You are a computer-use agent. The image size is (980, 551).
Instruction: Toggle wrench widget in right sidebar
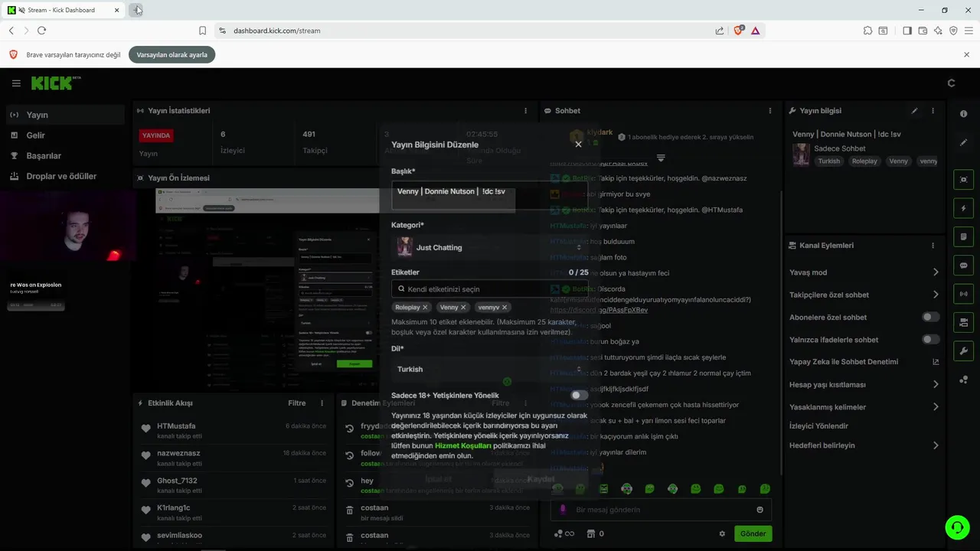(x=963, y=351)
